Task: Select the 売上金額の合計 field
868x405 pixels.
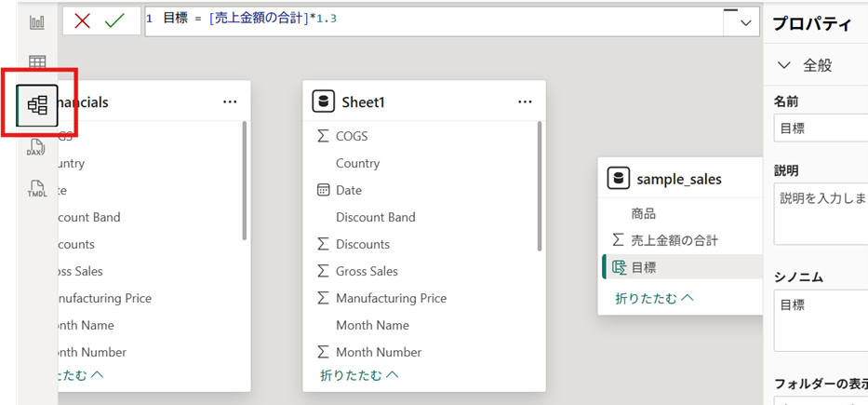Action: (x=674, y=240)
